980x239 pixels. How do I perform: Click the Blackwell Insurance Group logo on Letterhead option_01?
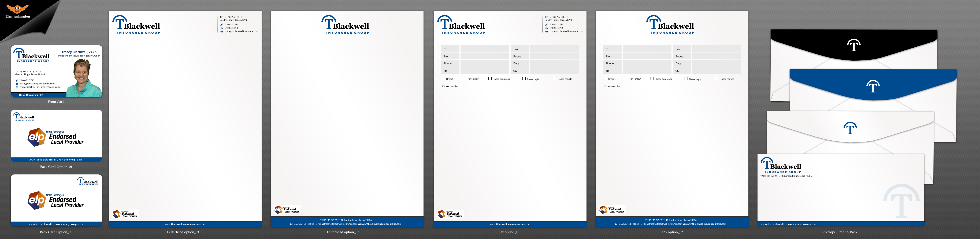point(136,25)
